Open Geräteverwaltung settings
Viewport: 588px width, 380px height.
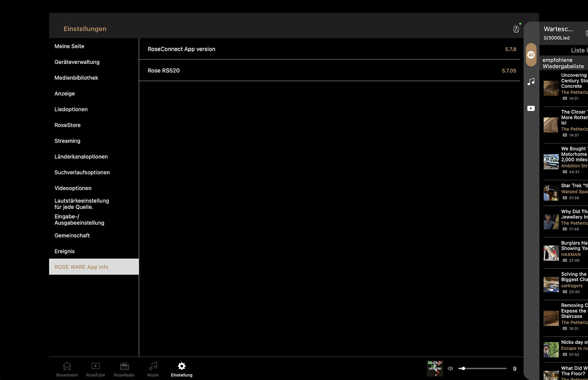point(94,62)
